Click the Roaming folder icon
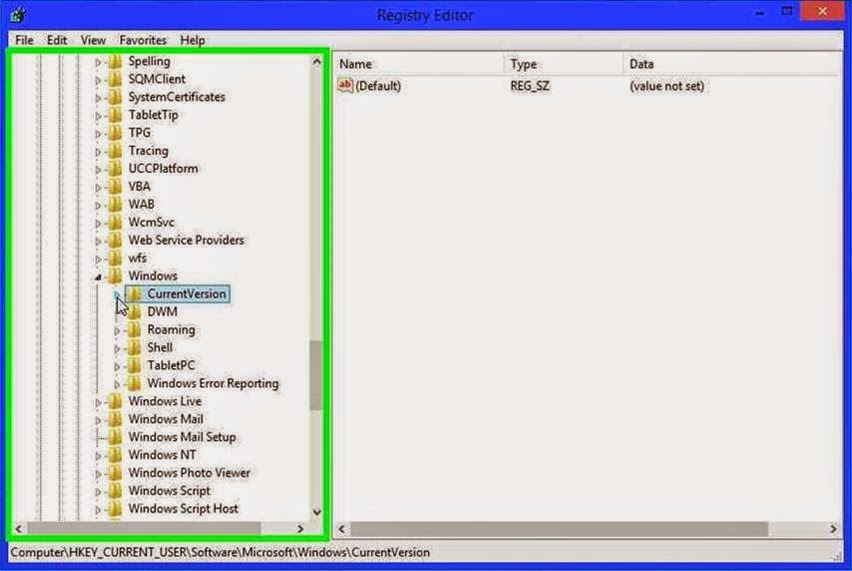Screen dimensions: 852x571 [x=134, y=330]
